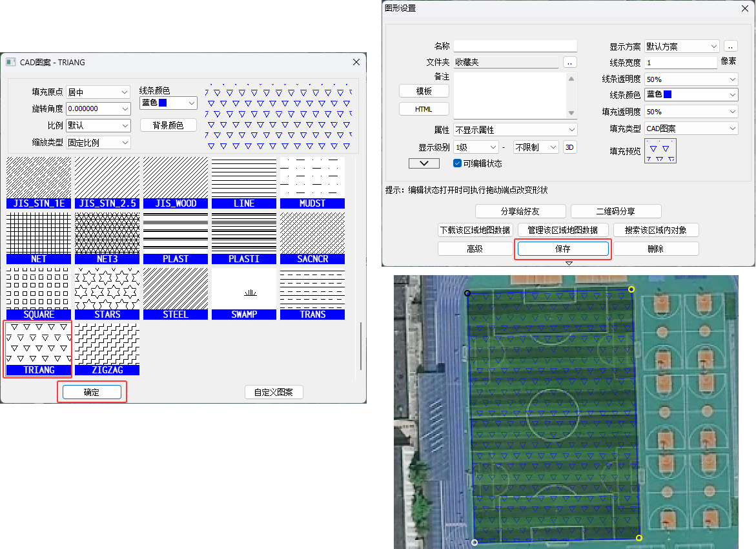Open the 填充原点 dropdown
Viewport: 756px width, 549px height.
(98, 92)
